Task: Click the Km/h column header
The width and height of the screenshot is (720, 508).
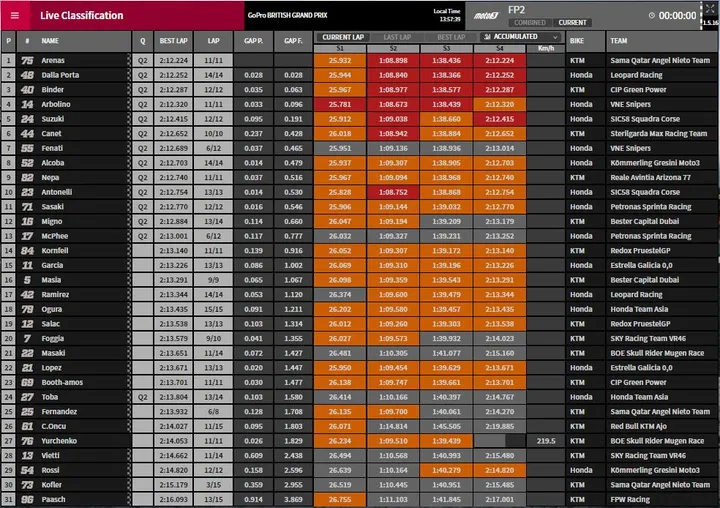Action: (546, 48)
